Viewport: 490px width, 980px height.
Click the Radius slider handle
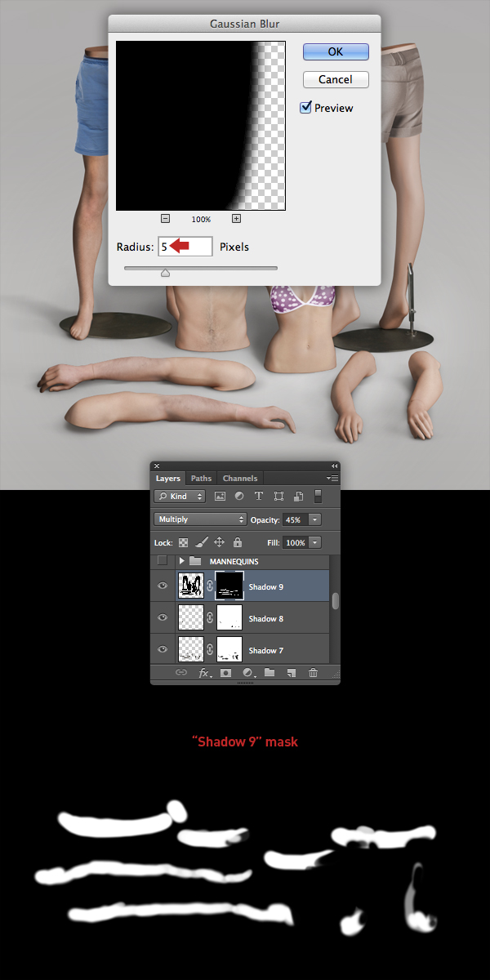[165, 273]
